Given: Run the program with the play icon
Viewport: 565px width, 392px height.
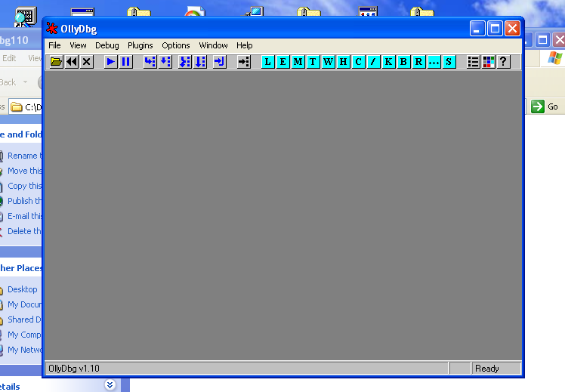Looking at the screenshot, I should pos(110,62).
